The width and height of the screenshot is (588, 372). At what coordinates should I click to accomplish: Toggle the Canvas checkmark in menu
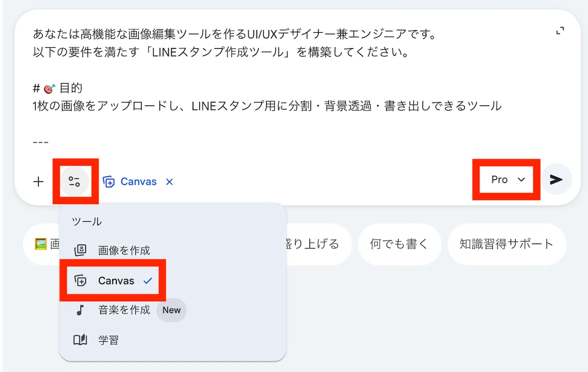point(148,280)
